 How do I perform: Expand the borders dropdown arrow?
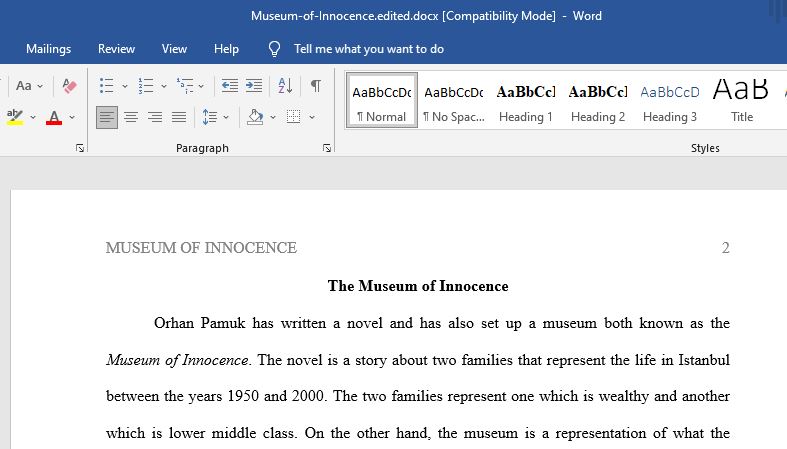(312, 117)
